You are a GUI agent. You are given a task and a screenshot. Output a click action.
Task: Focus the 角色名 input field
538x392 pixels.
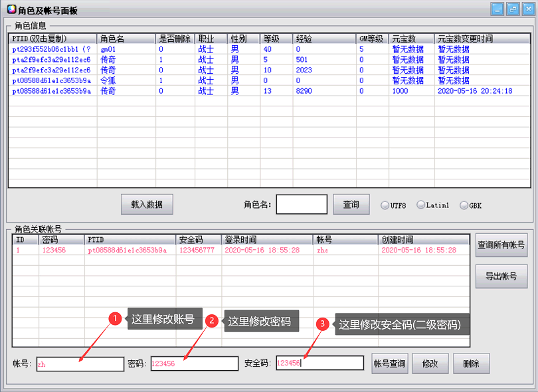[x=302, y=205]
